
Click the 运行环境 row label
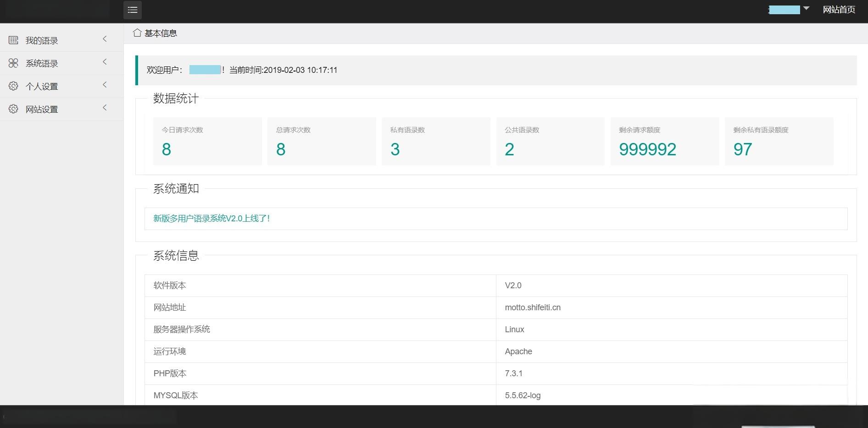170,351
